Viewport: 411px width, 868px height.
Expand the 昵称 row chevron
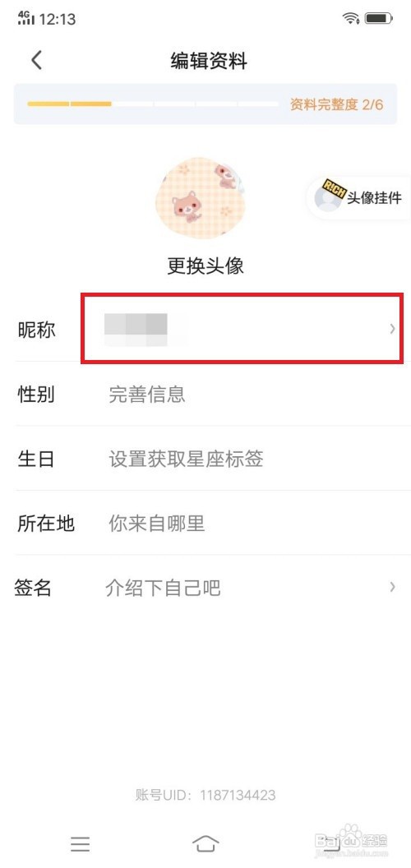pyautogui.click(x=392, y=330)
